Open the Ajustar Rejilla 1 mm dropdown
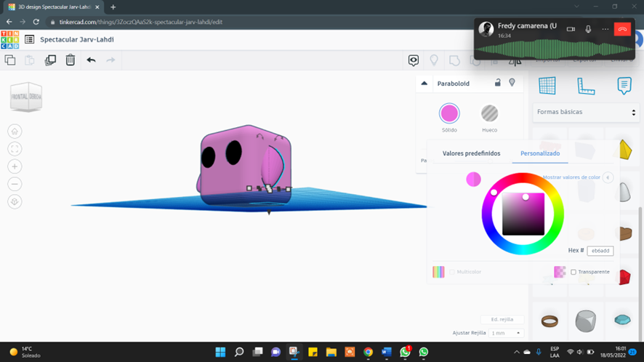644x362 pixels. pyautogui.click(x=506, y=333)
